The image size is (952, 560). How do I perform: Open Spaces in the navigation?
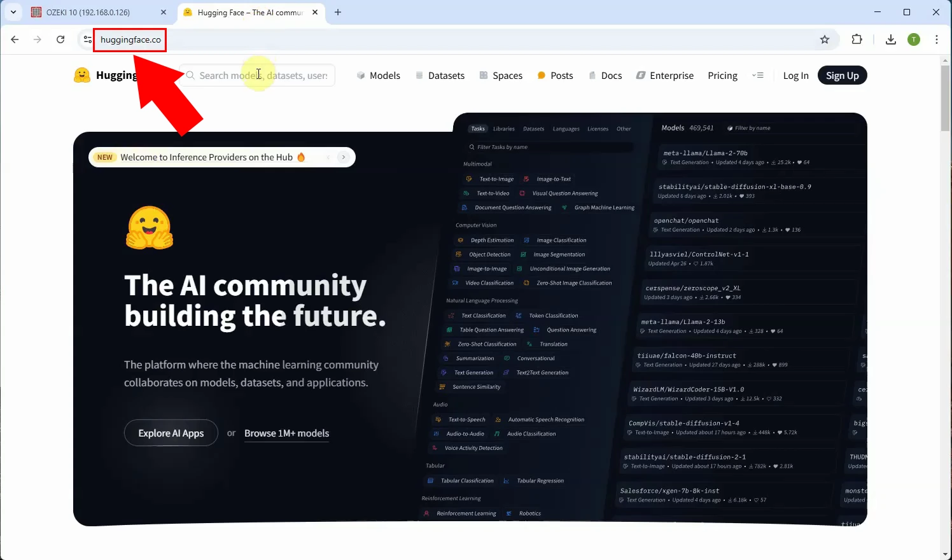click(x=501, y=75)
